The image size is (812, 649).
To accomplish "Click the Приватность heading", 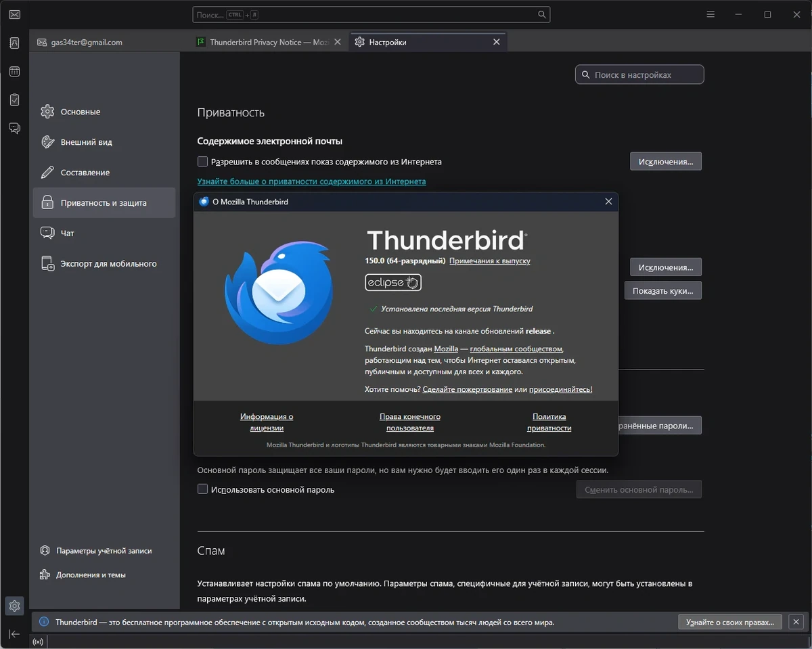I will [231, 113].
